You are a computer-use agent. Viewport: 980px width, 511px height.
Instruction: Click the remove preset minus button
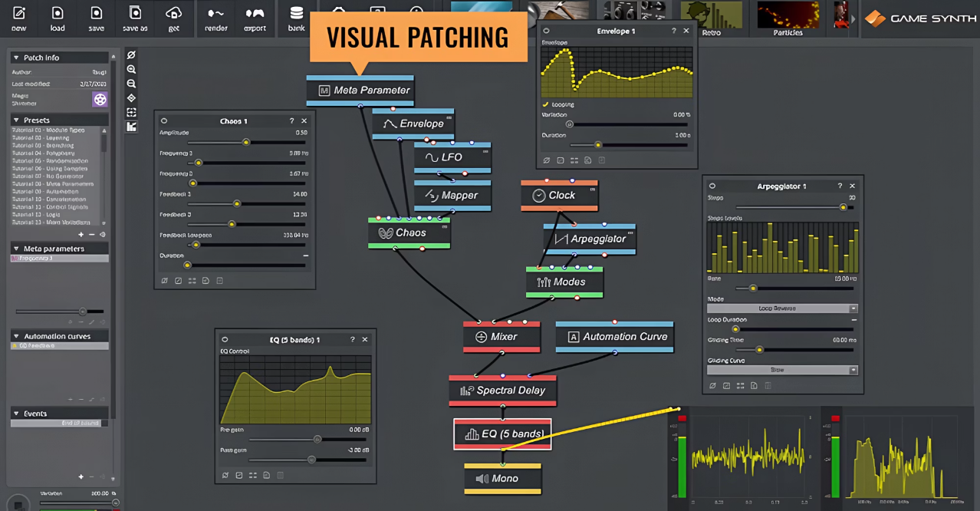[92, 235]
